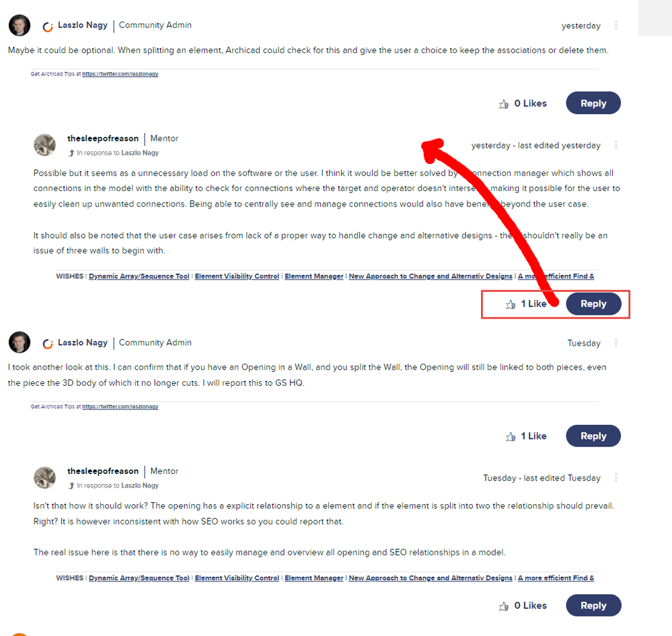Click thumbs-up on thesleepofreason's yesterday post
Image resolution: width=672 pixels, height=636 pixels.
(511, 304)
